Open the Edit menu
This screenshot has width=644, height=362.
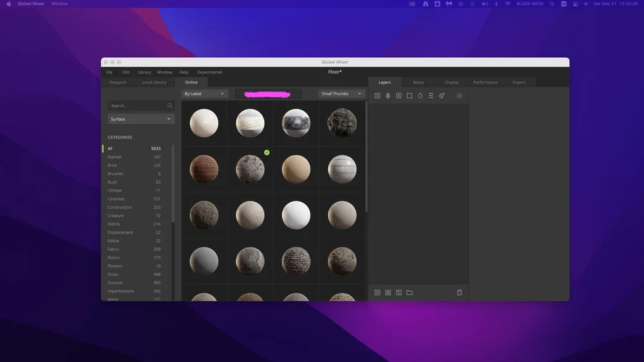[126, 72]
